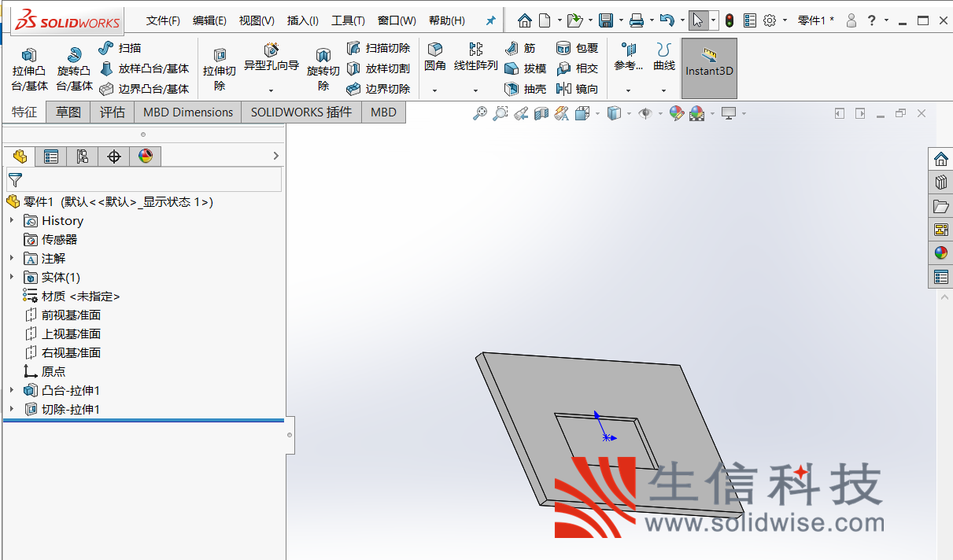This screenshot has height=560, width=953.
Task: Select the Extruded Boss/Base (拉伸凸台/基体) tool
Action: (30, 69)
